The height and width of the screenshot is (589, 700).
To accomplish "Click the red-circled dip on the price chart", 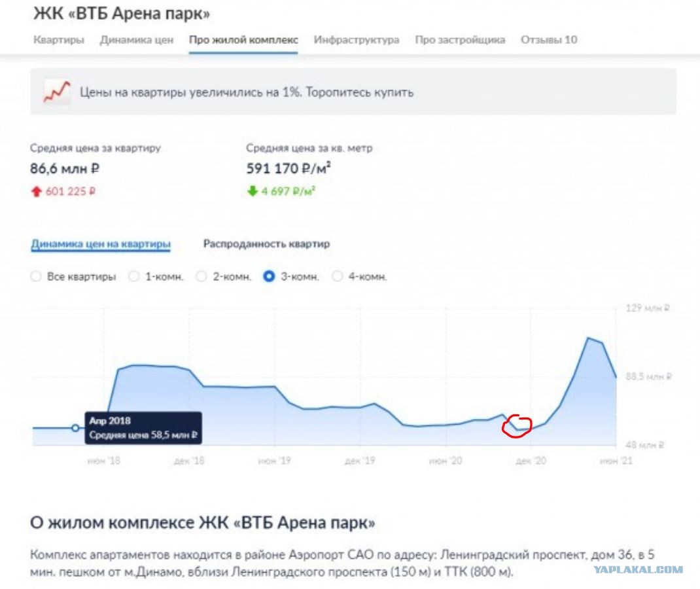I will tap(517, 427).
